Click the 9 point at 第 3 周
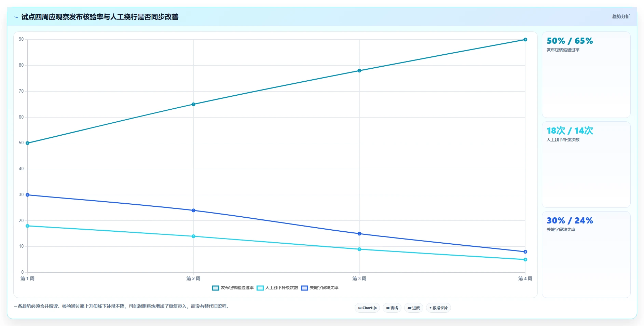Viewport: 644px width, 326px height. [359, 249]
